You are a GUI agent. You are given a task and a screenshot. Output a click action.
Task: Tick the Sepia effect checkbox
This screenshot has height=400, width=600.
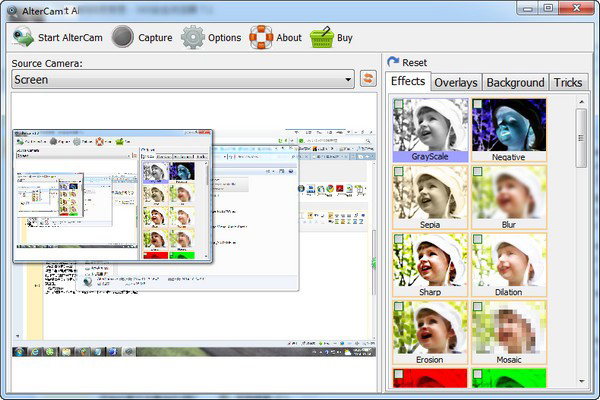tap(399, 171)
